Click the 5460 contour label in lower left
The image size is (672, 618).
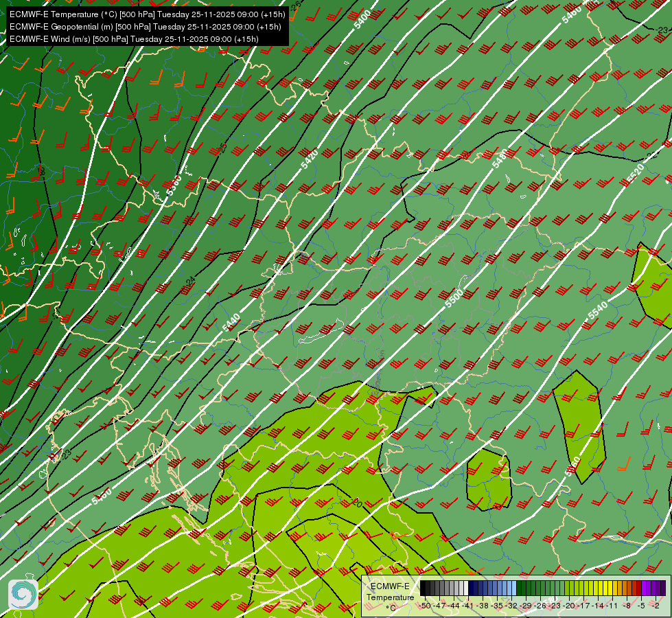[102, 496]
